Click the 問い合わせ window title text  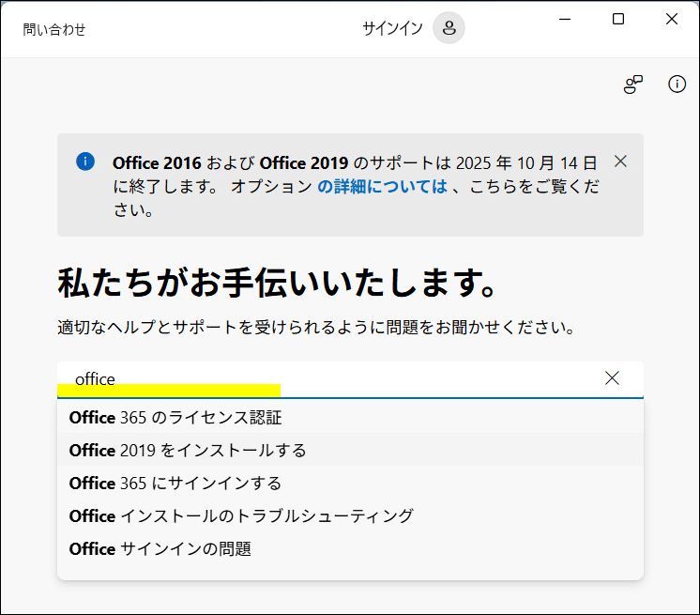coord(54,29)
